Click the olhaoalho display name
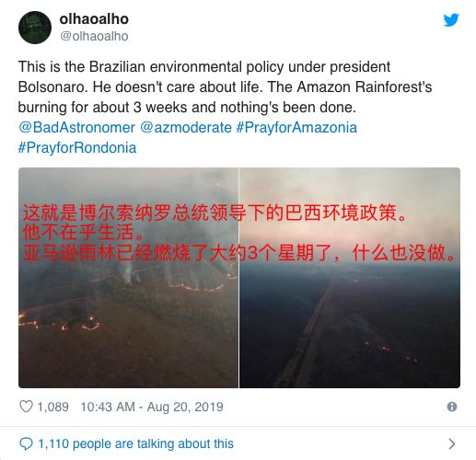This screenshot has width=476, height=460. (x=94, y=19)
